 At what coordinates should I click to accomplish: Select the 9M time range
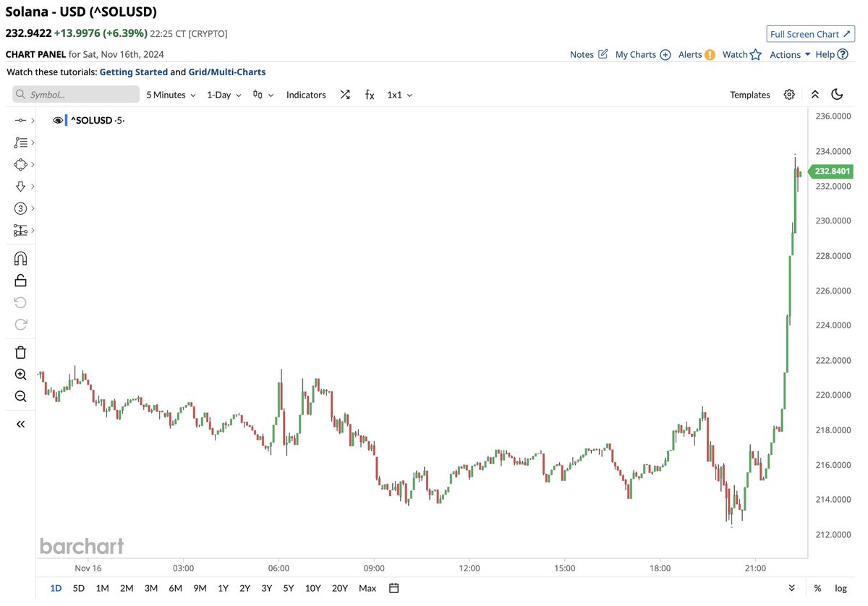(199, 588)
